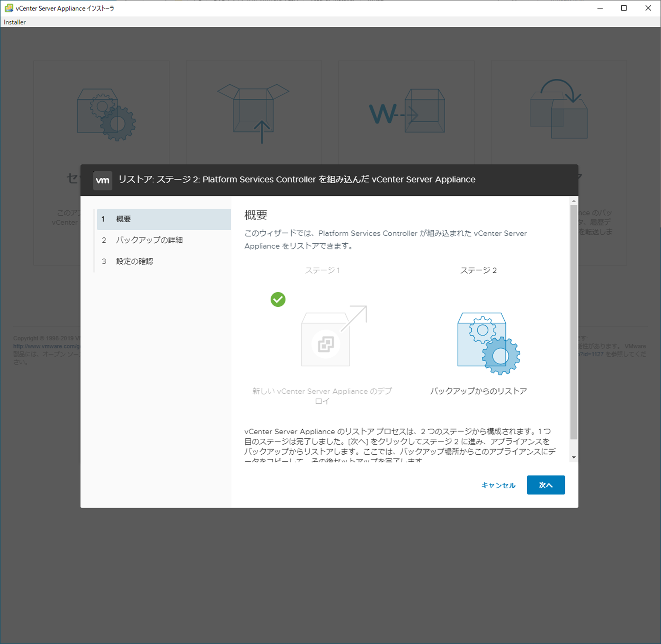The height and width of the screenshot is (644, 661).
Task: Click the Stage 2 gears restore icon
Action: point(488,343)
